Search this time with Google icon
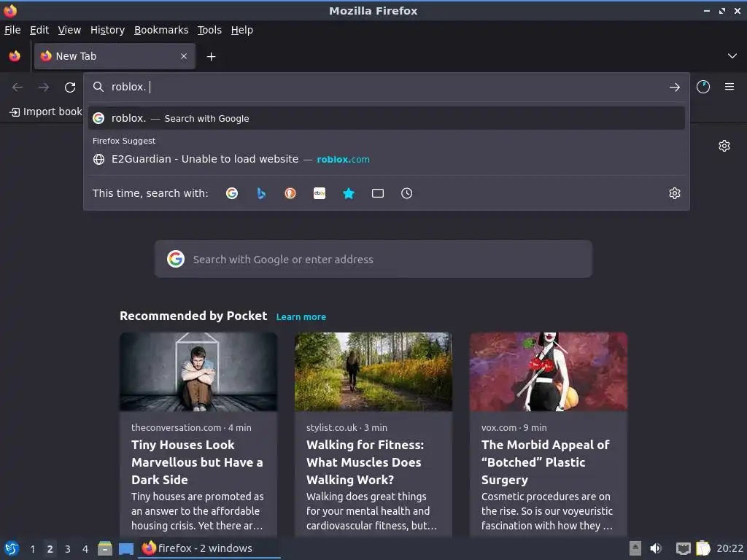 (x=232, y=193)
